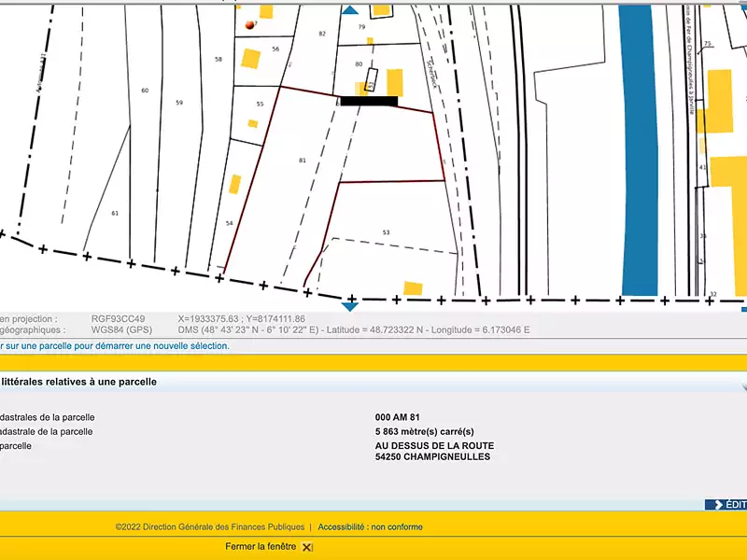The image size is (747, 560).
Task: Click the parcel reference 000 AM 81
Action: [403, 417]
